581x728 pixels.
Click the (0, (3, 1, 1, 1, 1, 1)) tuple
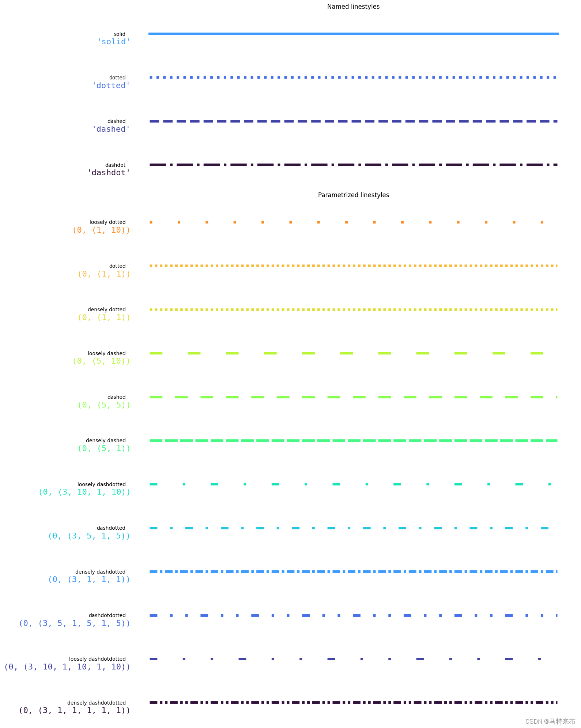click(x=74, y=710)
